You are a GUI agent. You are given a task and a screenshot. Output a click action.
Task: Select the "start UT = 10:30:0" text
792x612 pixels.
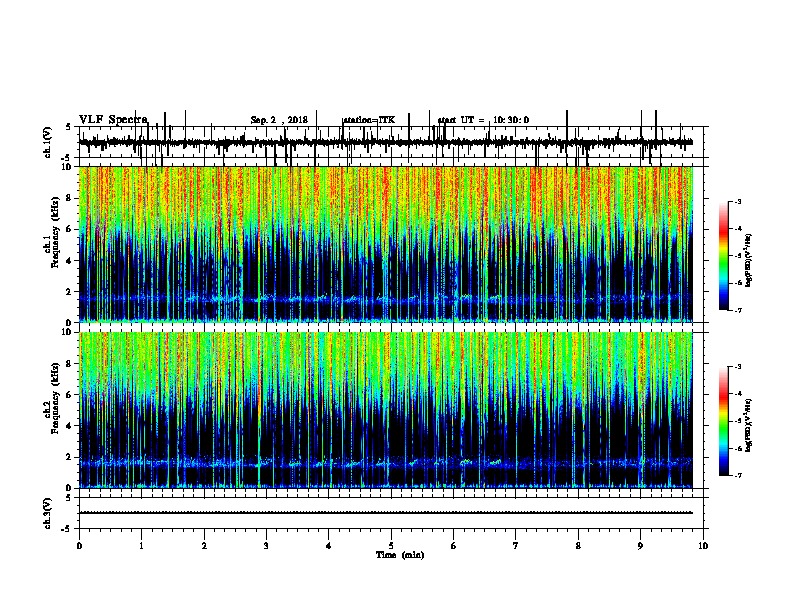pyautogui.click(x=483, y=120)
